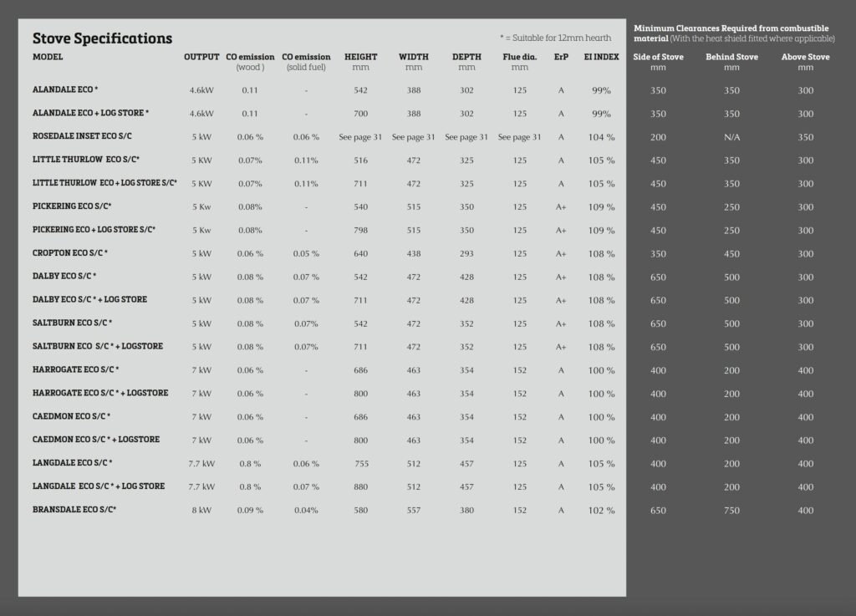Click the OUTPUT column header

click(201, 57)
